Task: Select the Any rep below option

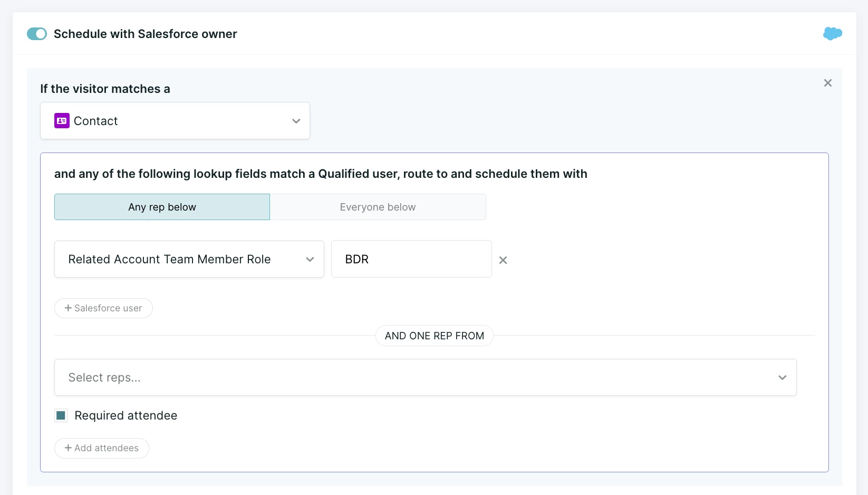Action: [x=162, y=207]
